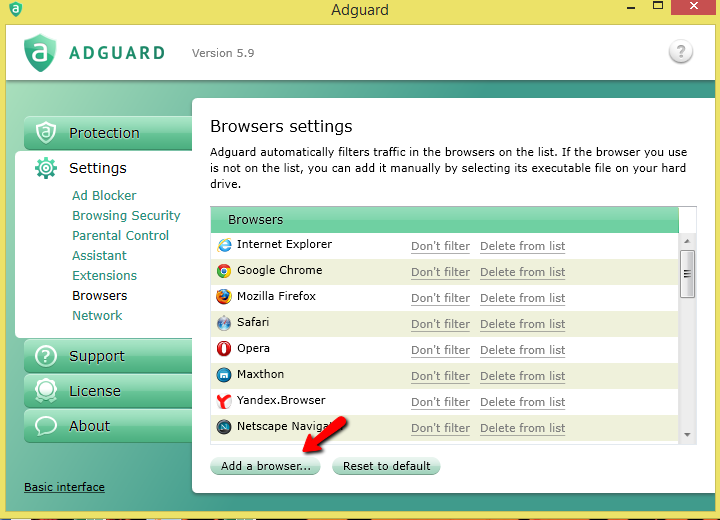Viewport: 720px width, 520px height.
Task: Click the browser list scrollbar thumb
Action: click(687, 274)
